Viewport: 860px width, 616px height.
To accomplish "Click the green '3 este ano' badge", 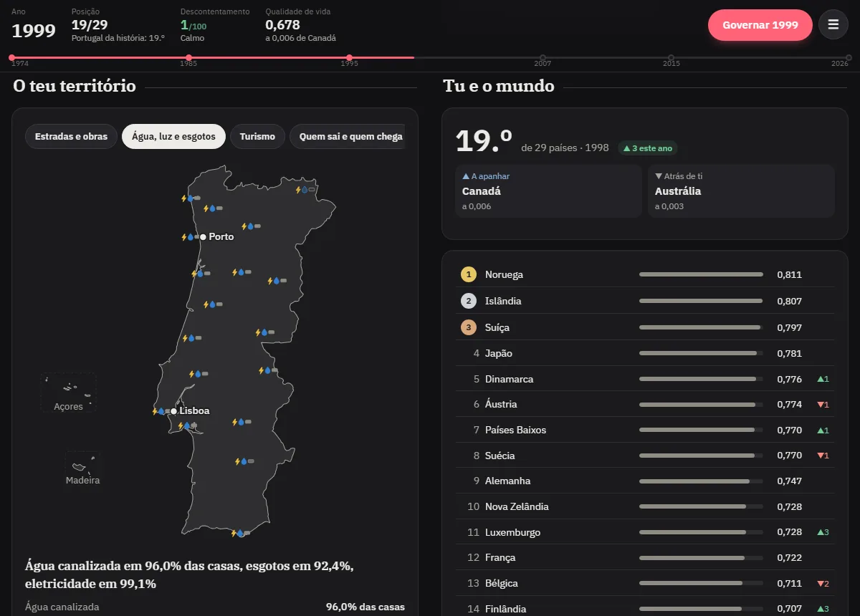I will click(648, 148).
